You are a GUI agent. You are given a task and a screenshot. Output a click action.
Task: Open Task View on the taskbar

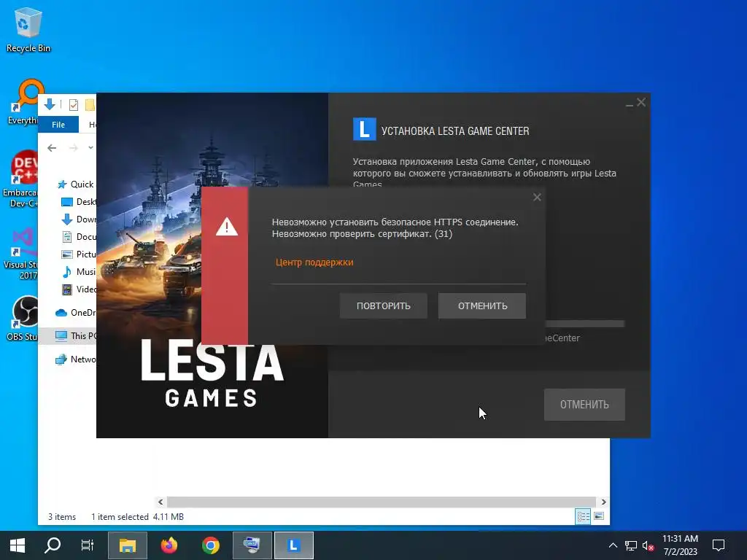click(x=88, y=545)
